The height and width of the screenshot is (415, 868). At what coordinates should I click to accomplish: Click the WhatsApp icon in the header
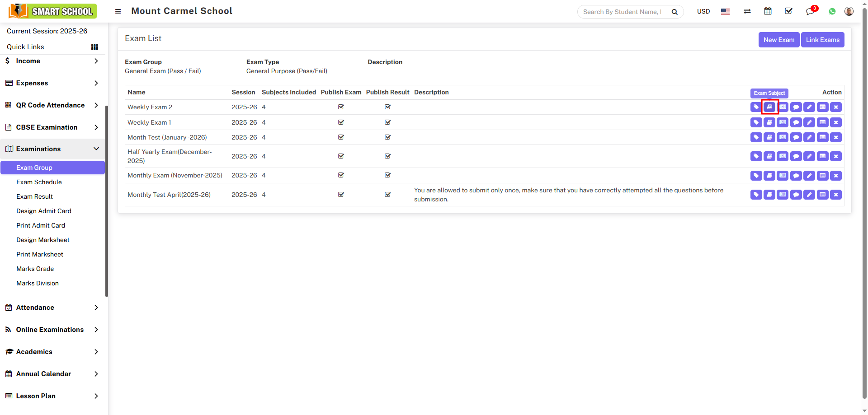click(832, 11)
